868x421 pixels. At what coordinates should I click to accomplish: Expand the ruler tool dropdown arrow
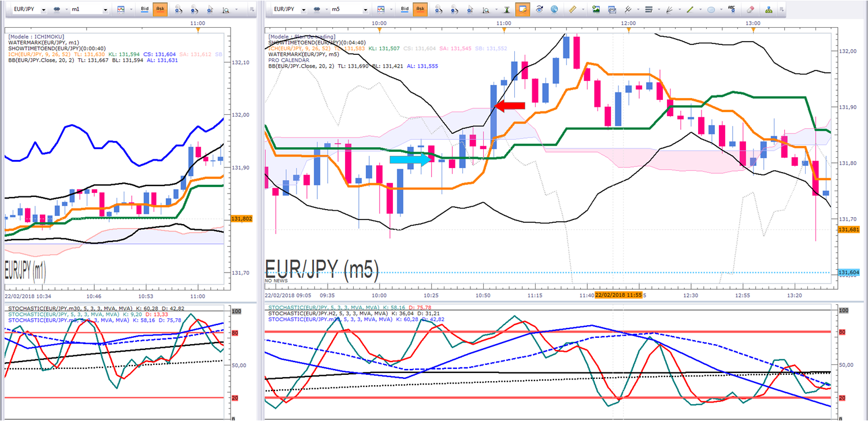pyautogui.click(x=583, y=10)
